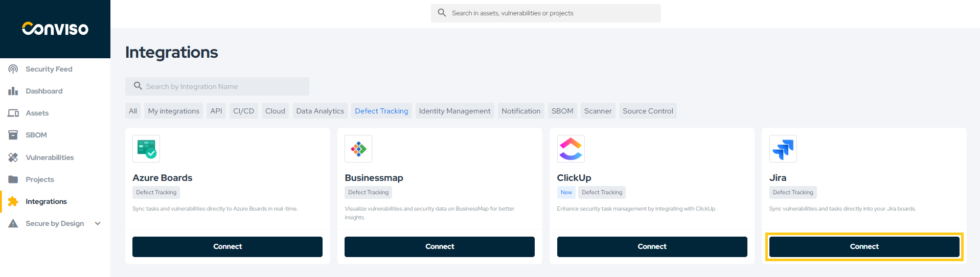The height and width of the screenshot is (277, 980).
Task: Click Jira description text
Action: tap(842, 209)
